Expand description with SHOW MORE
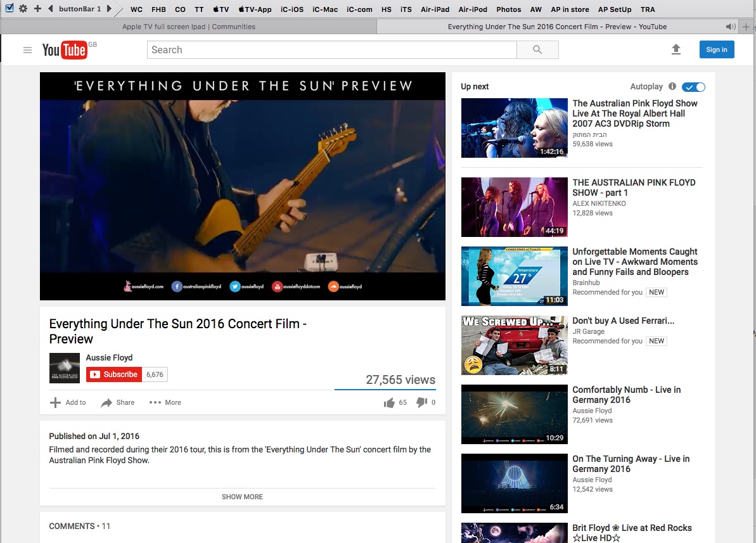Viewport: 756px width, 543px height. 242,497
